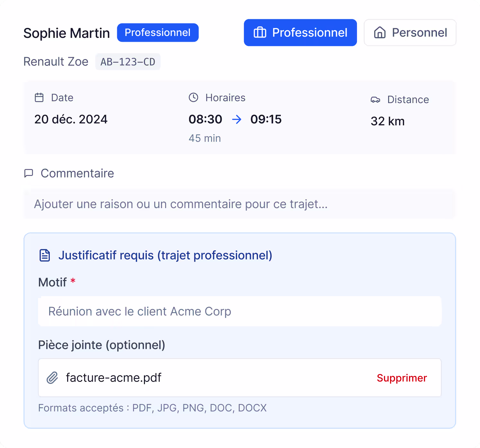The height and width of the screenshot is (448, 480).
Task: Click the blue Professionnel badge next to Sophie Martin
Action: click(x=158, y=32)
